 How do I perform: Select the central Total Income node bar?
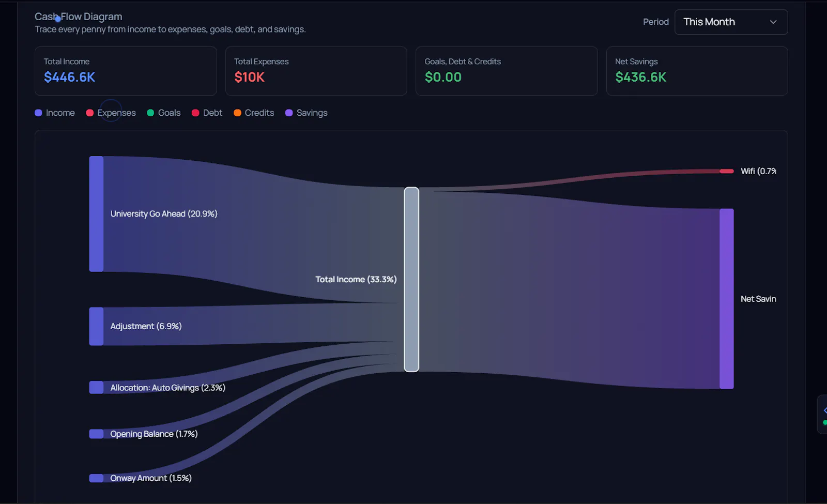tap(411, 279)
